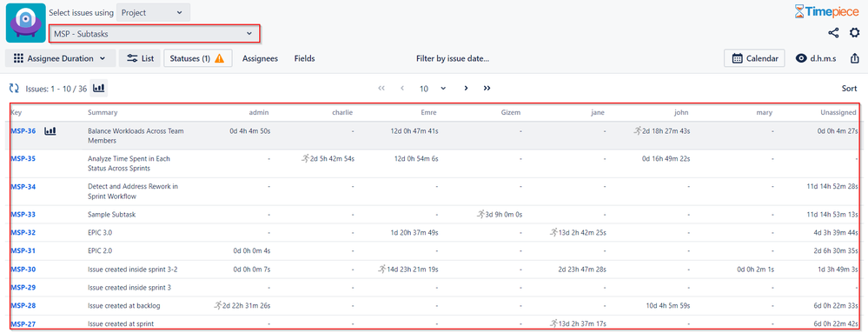
Task: Click the 'EPIC 3.0' summary
Action: [100, 233]
